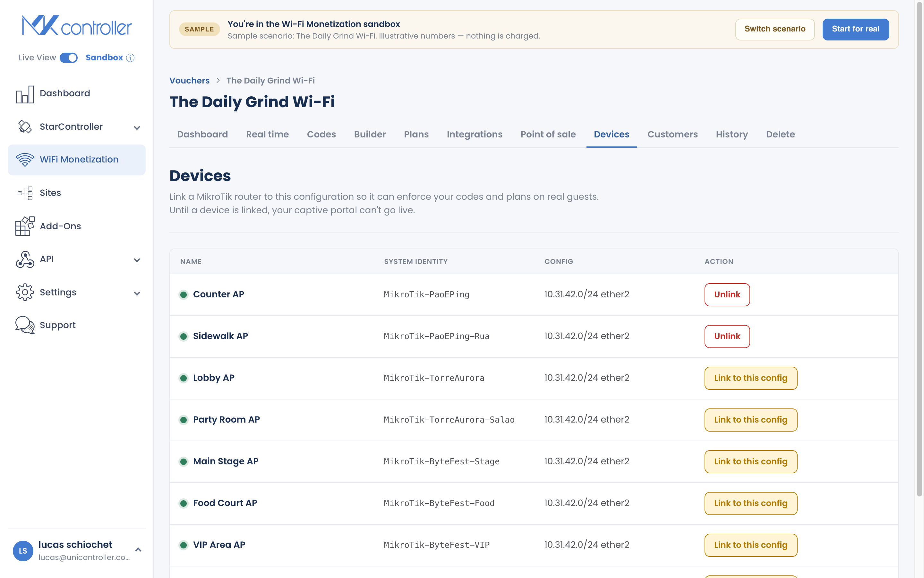Expand the API submenu chevron
The image size is (924, 578).
pos(137,260)
